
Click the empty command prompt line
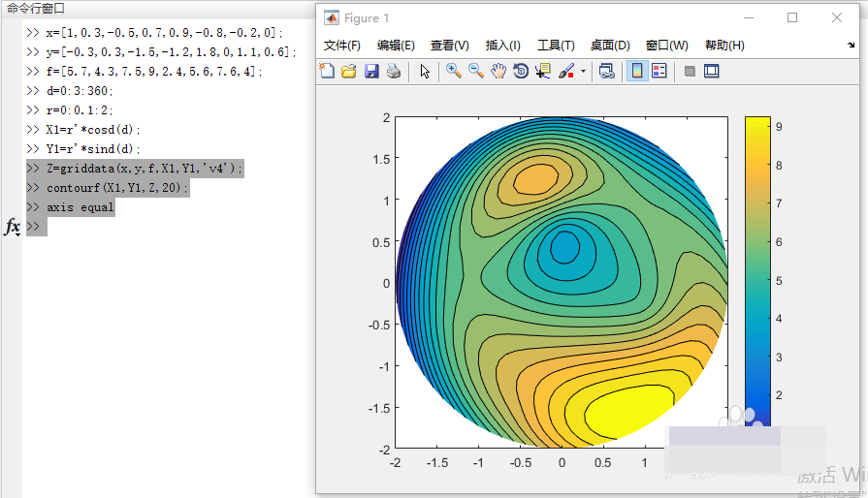tap(37, 227)
